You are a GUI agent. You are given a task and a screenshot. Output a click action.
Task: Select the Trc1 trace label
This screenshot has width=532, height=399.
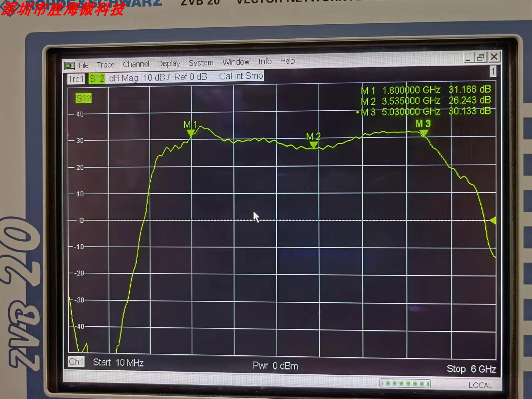[76, 79]
